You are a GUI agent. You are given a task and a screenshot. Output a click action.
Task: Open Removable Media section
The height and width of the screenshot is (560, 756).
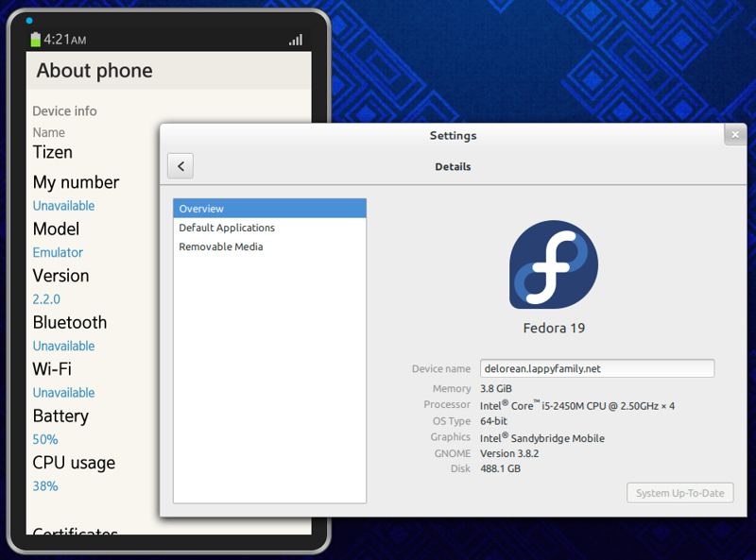coord(269,246)
